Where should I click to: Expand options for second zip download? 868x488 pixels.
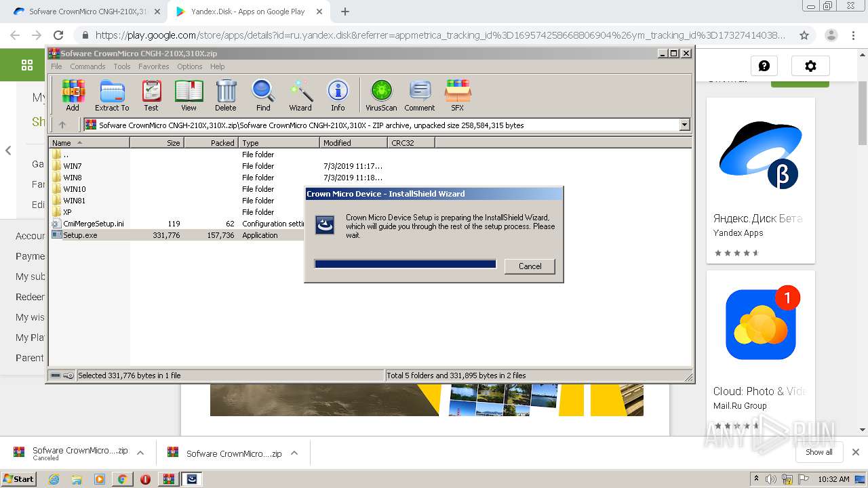[294, 453]
